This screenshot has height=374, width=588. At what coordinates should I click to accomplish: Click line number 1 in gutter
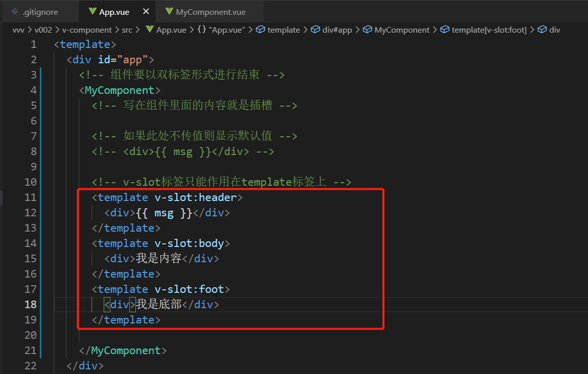tap(34, 44)
